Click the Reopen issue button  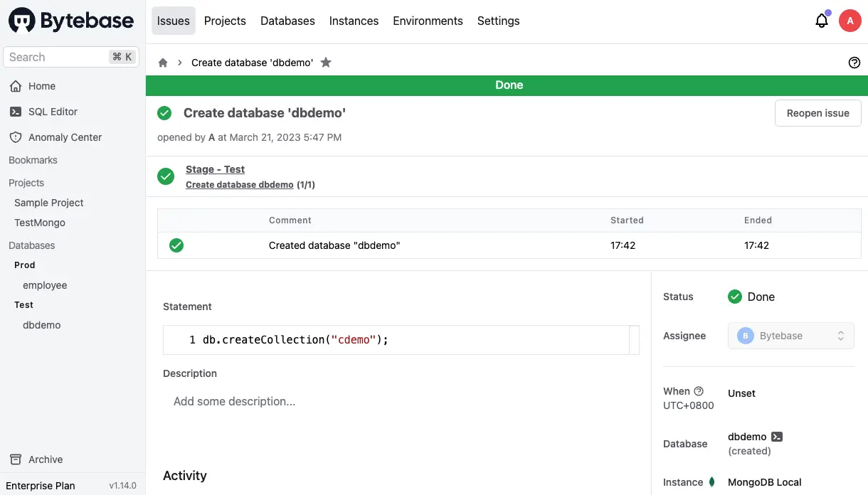(x=817, y=113)
